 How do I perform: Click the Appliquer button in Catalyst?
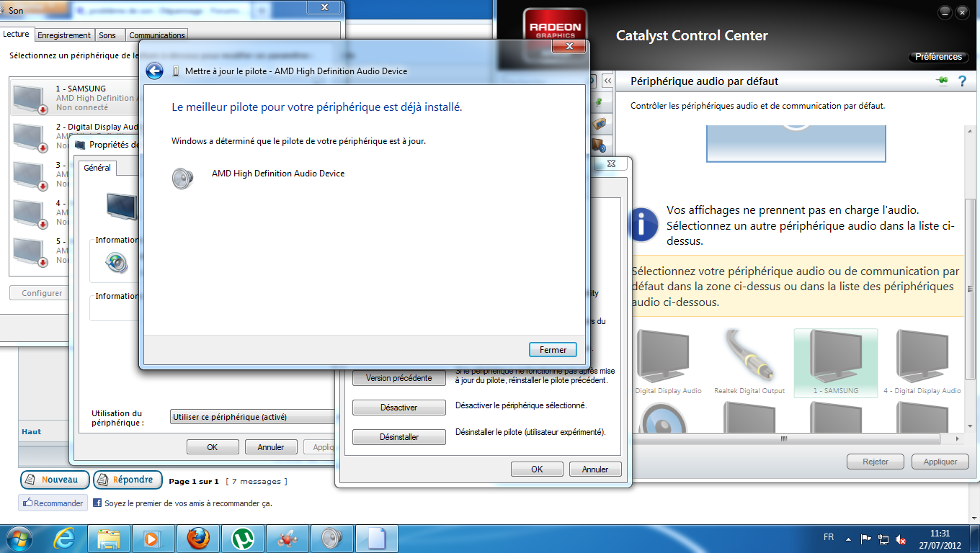pos(940,462)
